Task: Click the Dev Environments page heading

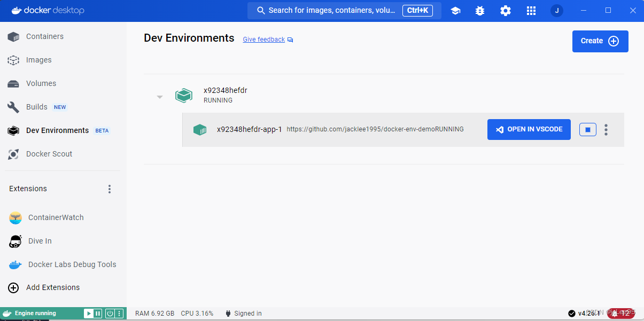Action: pos(189,38)
